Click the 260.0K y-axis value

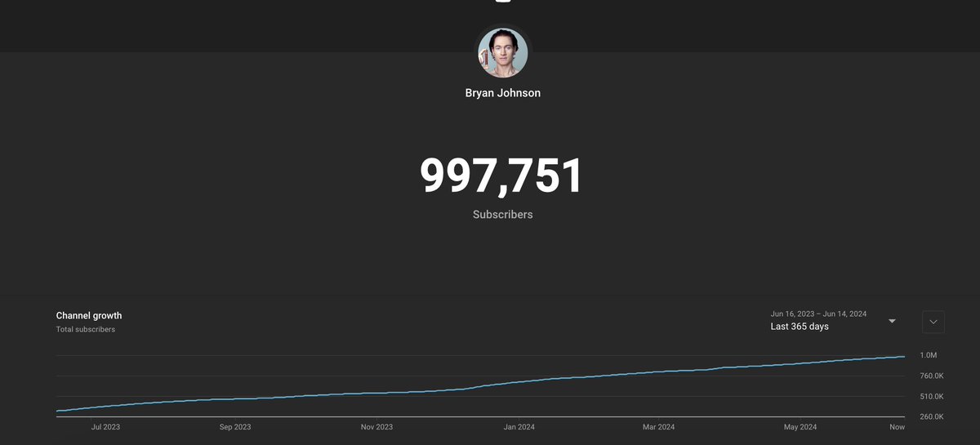pos(932,417)
